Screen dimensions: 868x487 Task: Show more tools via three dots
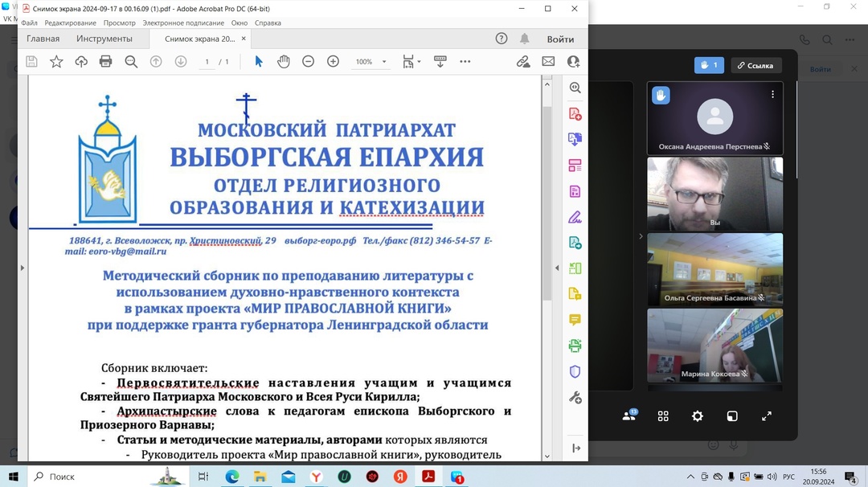[x=465, y=61]
